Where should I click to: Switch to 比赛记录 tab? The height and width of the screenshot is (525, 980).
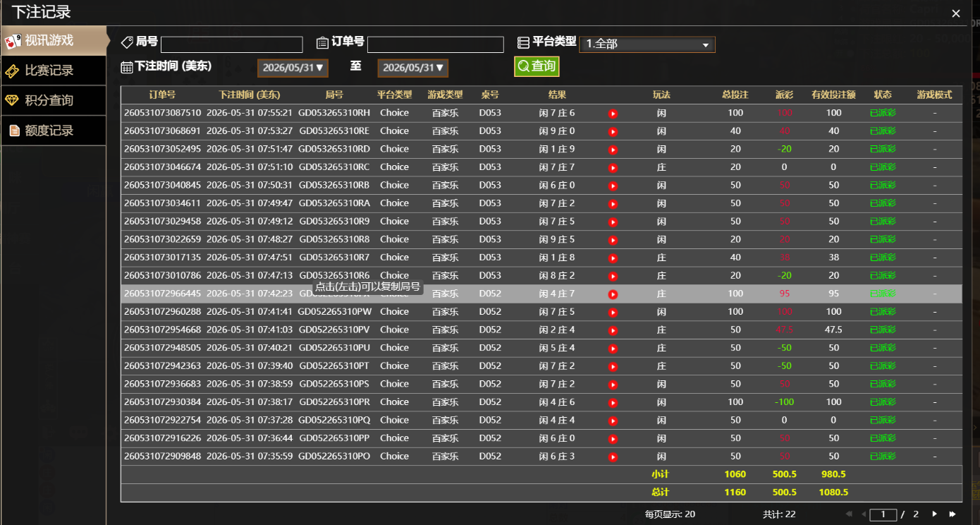(53, 71)
